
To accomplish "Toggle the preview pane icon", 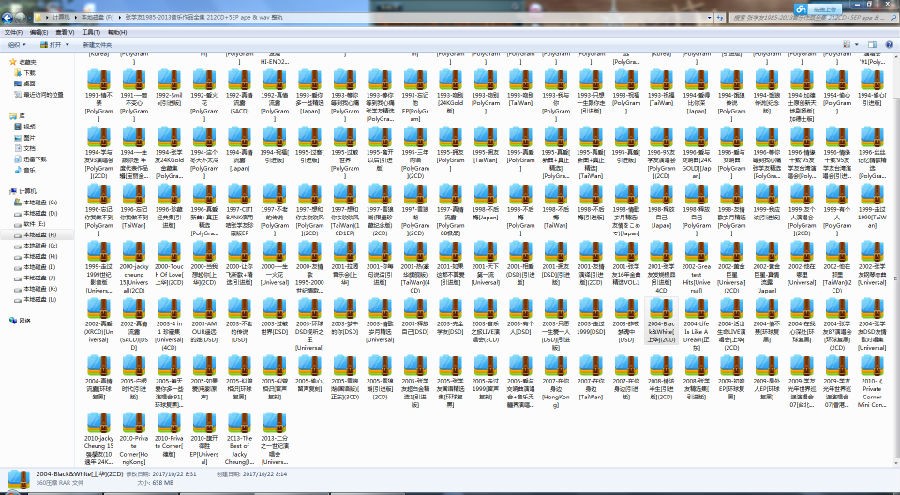I will (x=872, y=44).
